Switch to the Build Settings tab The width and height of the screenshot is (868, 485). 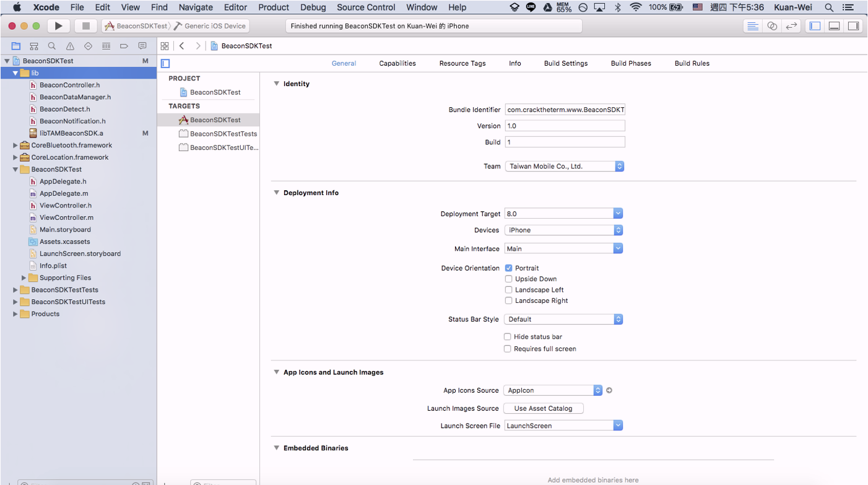coord(566,63)
